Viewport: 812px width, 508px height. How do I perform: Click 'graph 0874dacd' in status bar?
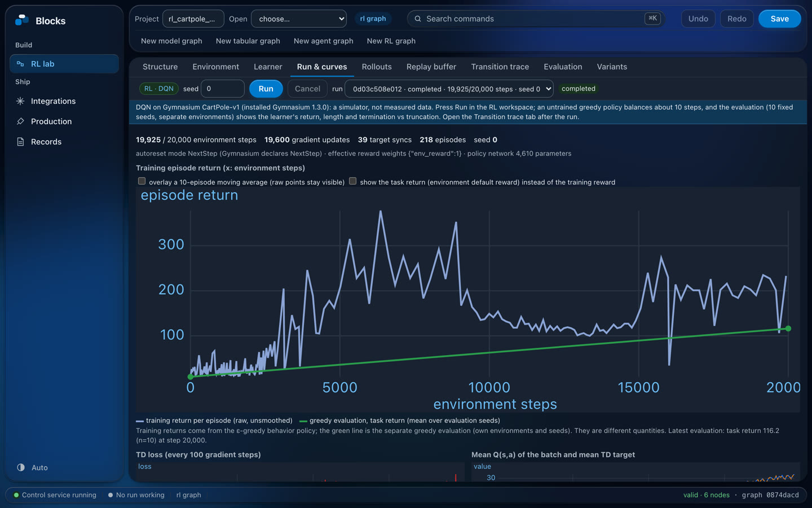[x=770, y=495]
